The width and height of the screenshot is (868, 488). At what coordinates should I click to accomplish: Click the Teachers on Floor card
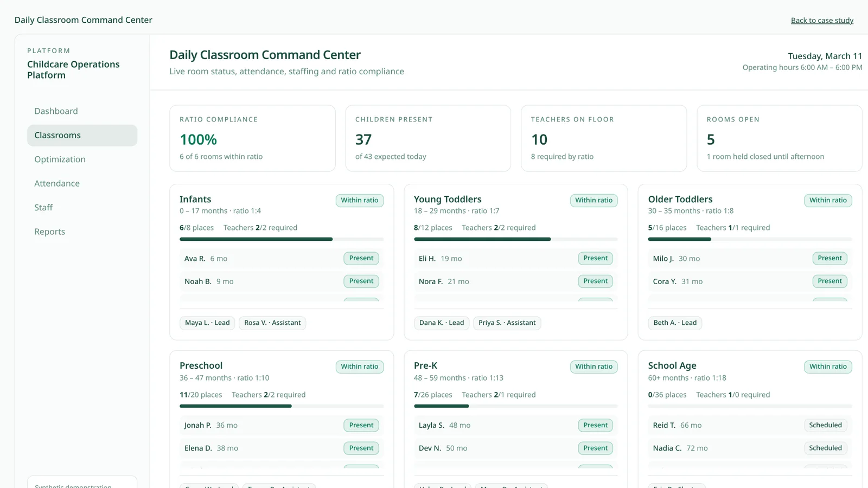click(604, 138)
